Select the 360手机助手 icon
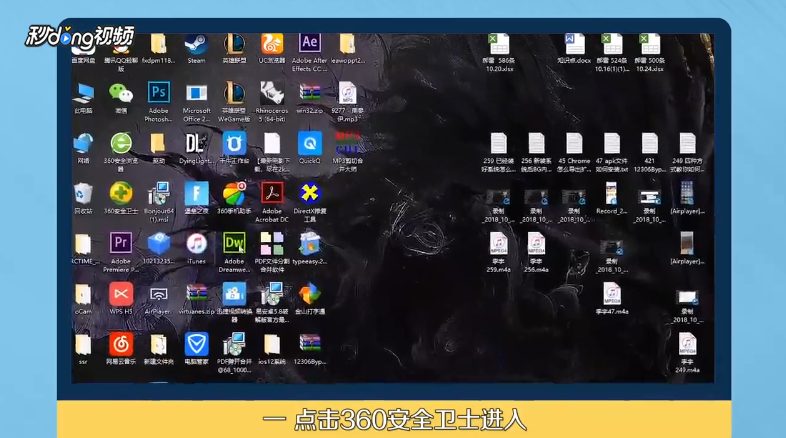 [234, 194]
